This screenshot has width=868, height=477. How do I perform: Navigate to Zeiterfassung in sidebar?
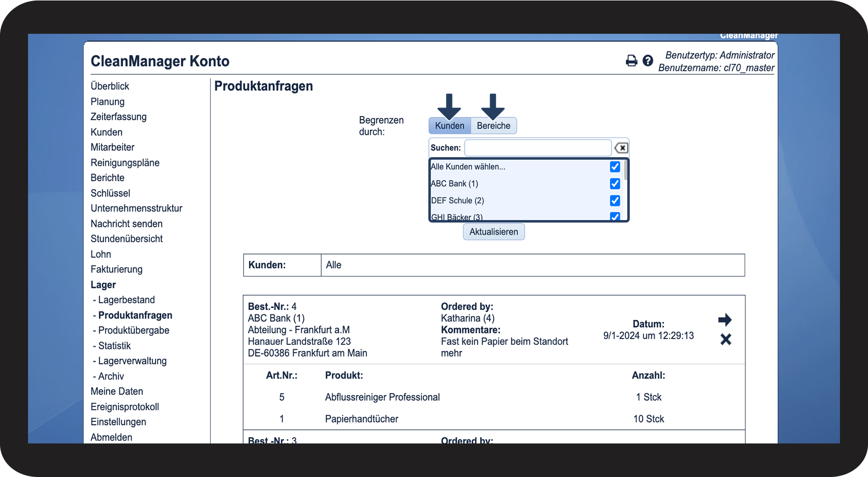coord(118,117)
